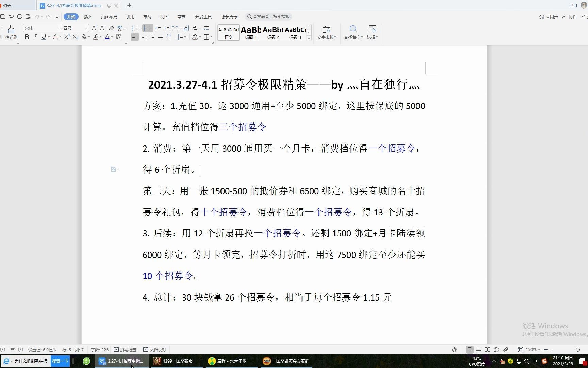Open new tab with plus button
Viewport: 588px width, 368px height.
point(129,5)
